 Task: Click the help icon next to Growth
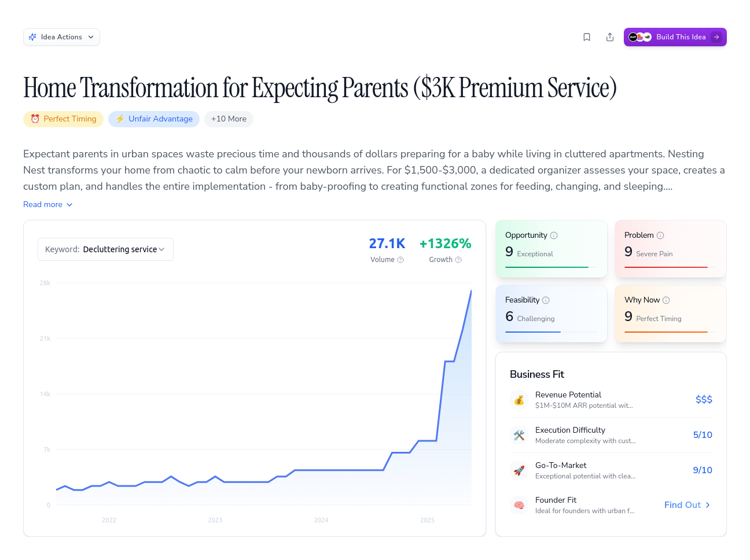[458, 260]
